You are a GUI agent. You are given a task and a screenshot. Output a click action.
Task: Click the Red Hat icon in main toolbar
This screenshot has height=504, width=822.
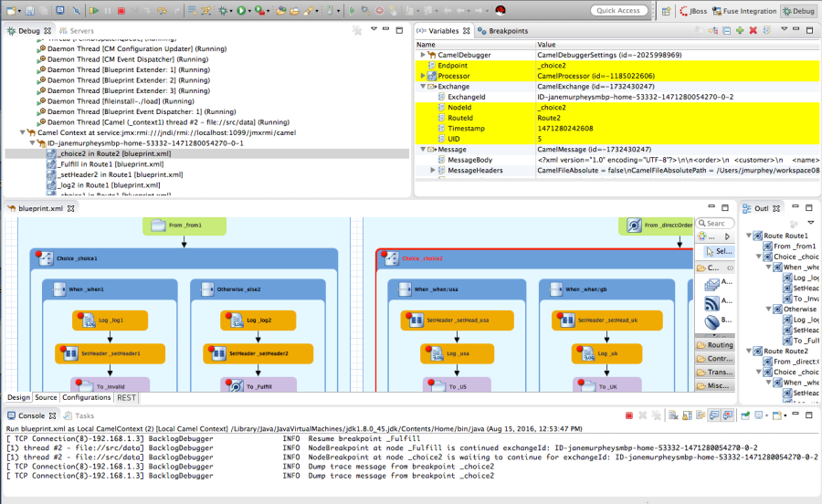[x=501, y=10]
